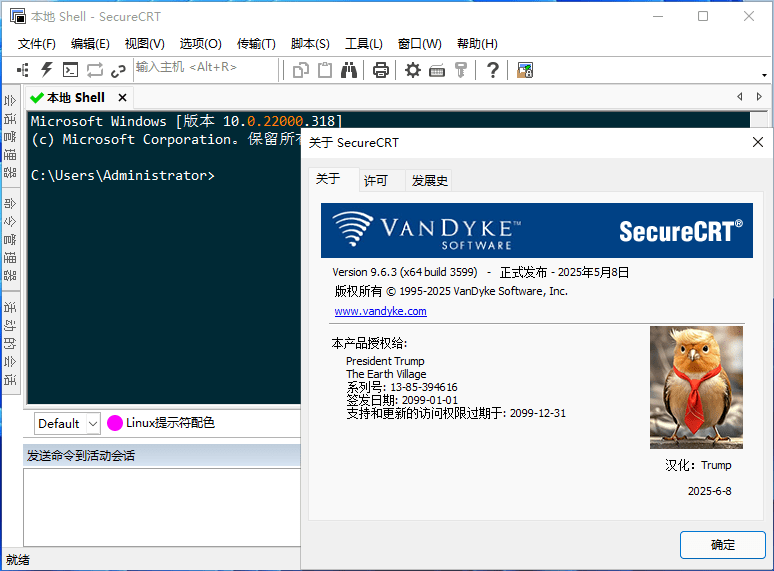Open the 选项(O) menu
The height and width of the screenshot is (571, 774).
[x=200, y=44]
